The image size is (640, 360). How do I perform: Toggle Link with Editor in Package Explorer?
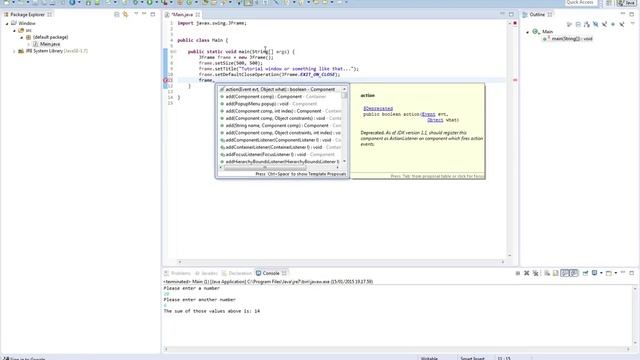pos(126,14)
